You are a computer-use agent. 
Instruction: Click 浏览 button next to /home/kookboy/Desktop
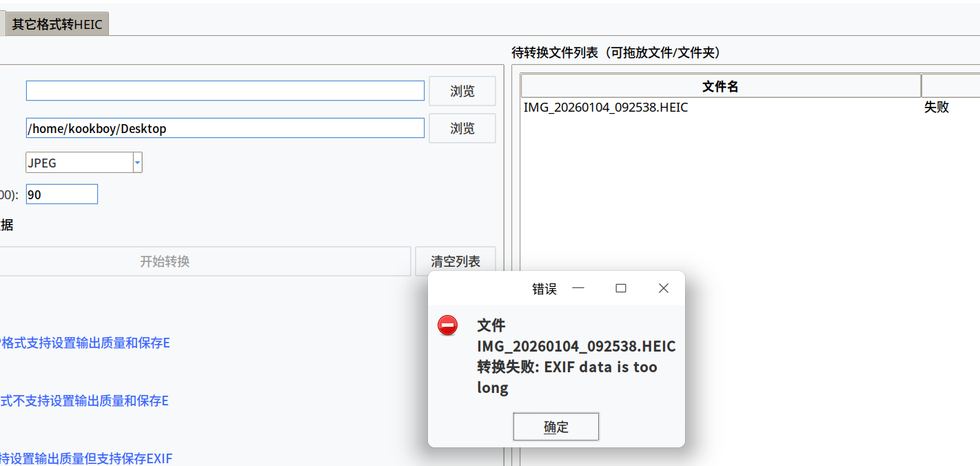462,128
